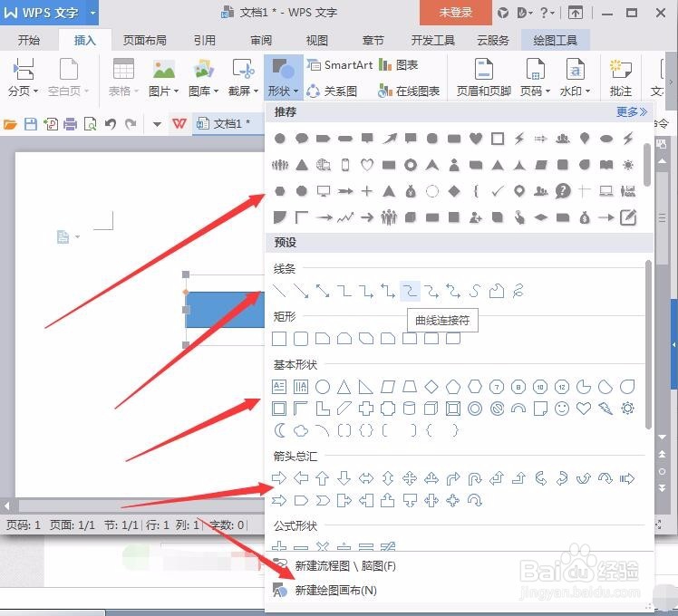
Task: Click the preset shapes list scrollbar
Action: point(648,344)
